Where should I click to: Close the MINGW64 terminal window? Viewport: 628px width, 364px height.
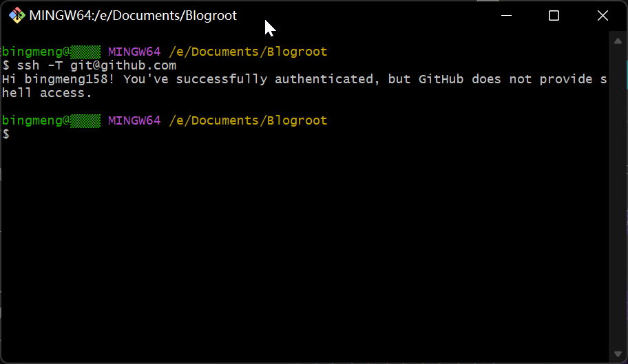tap(603, 15)
